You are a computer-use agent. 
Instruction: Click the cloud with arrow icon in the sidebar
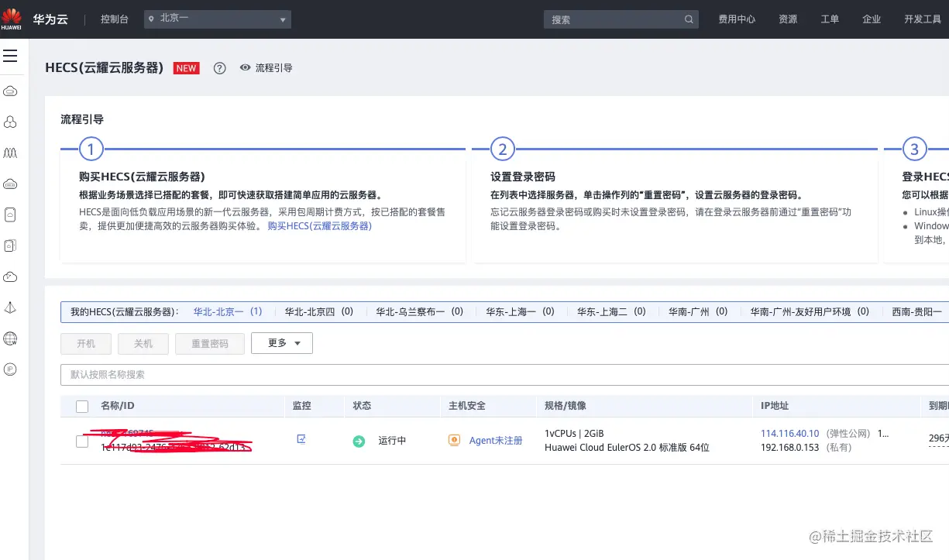[x=11, y=277]
